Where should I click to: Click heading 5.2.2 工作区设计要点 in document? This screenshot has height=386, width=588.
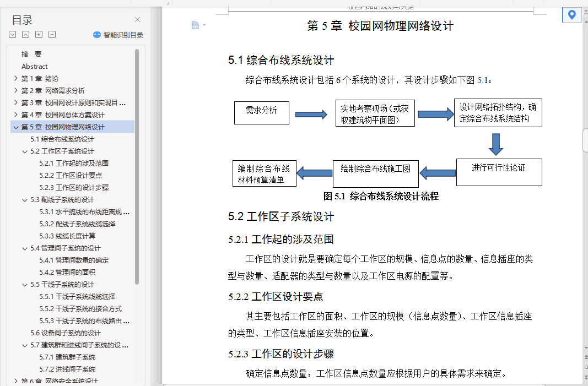[x=276, y=297]
